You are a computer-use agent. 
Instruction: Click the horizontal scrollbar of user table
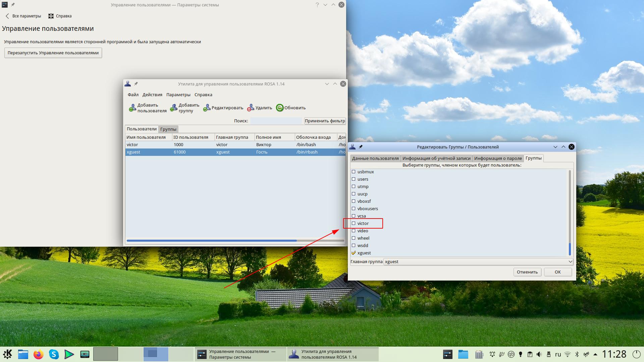pos(211,240)
